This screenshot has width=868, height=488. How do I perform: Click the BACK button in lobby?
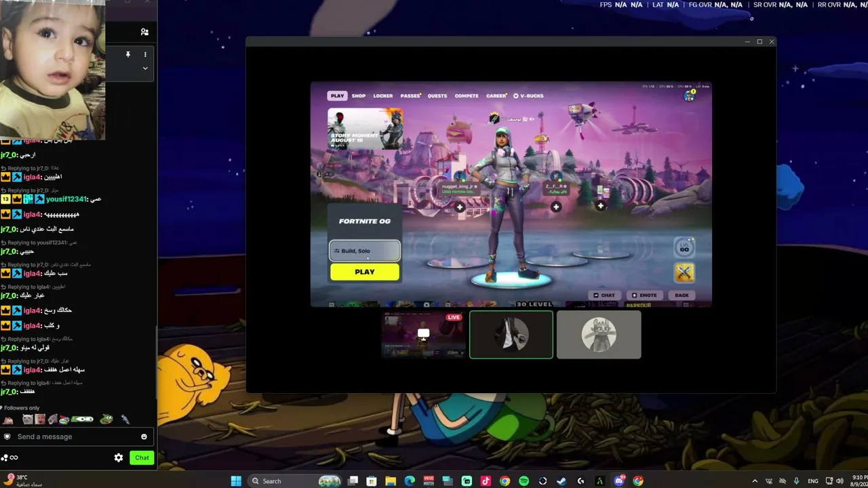pos(682,295)
